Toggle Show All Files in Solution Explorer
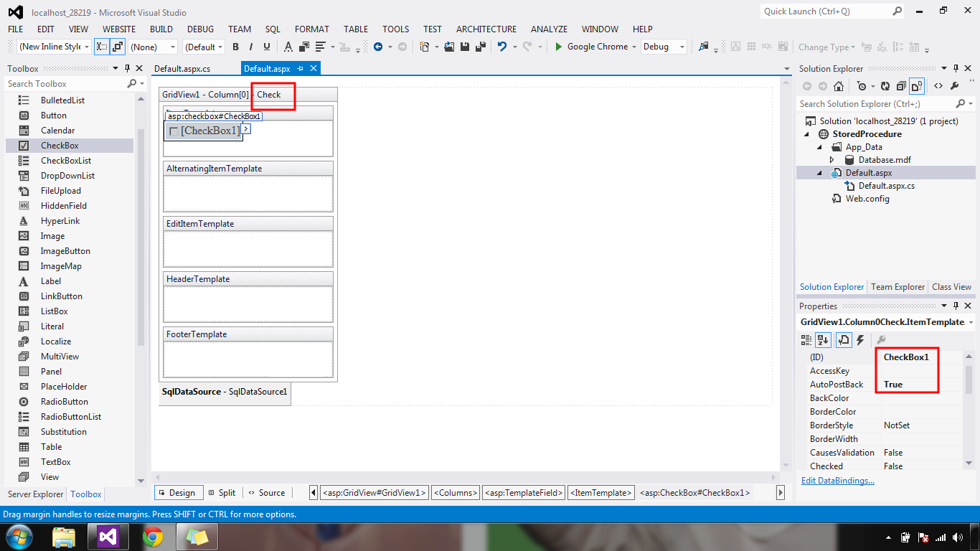 tap(917, 85)
